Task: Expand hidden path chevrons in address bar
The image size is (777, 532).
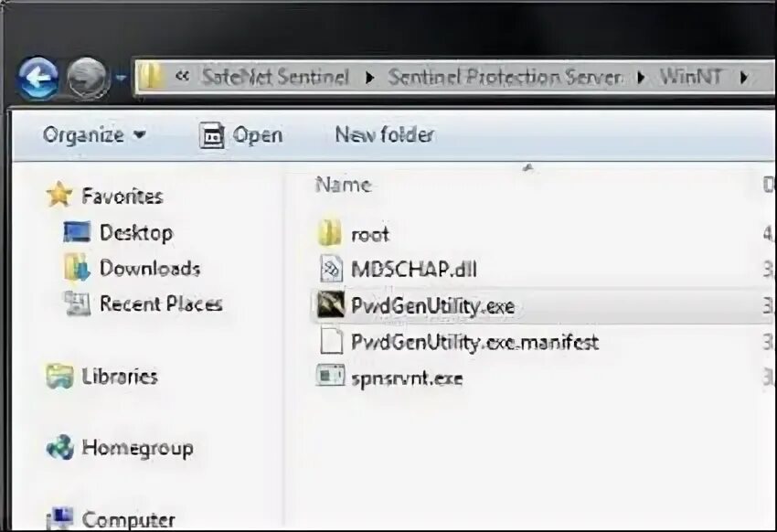Action: pyautogui.click(x=182, y=76)
